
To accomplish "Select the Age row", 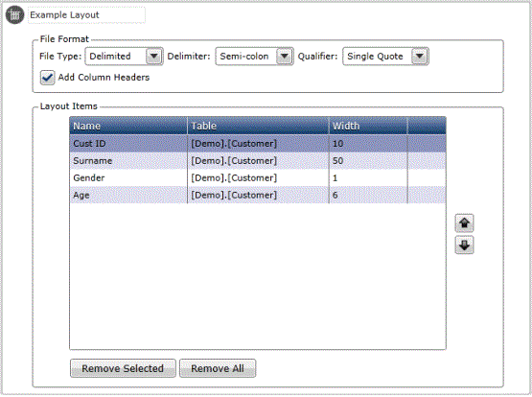I will (x=258, y=195).
